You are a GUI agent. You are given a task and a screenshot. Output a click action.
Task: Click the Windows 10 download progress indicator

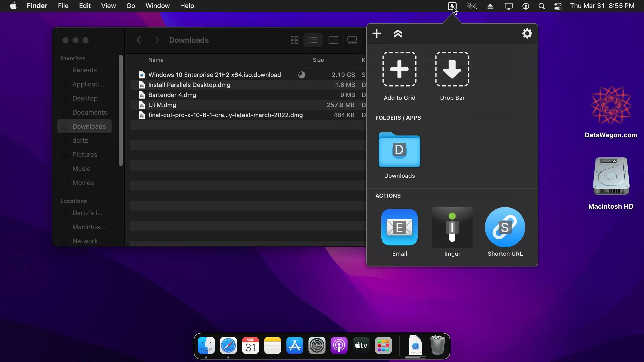point(302,75)
